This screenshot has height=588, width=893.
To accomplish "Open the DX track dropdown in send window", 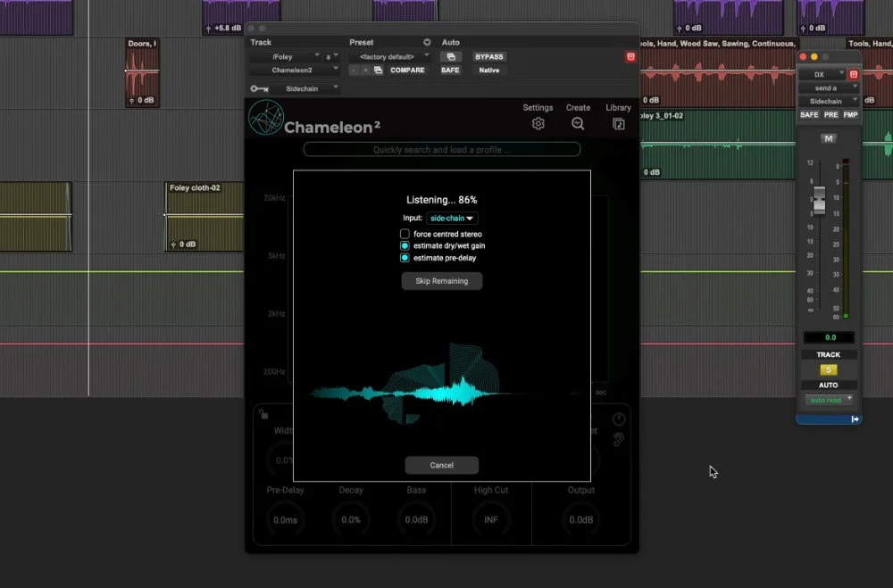I will [822, 75].
